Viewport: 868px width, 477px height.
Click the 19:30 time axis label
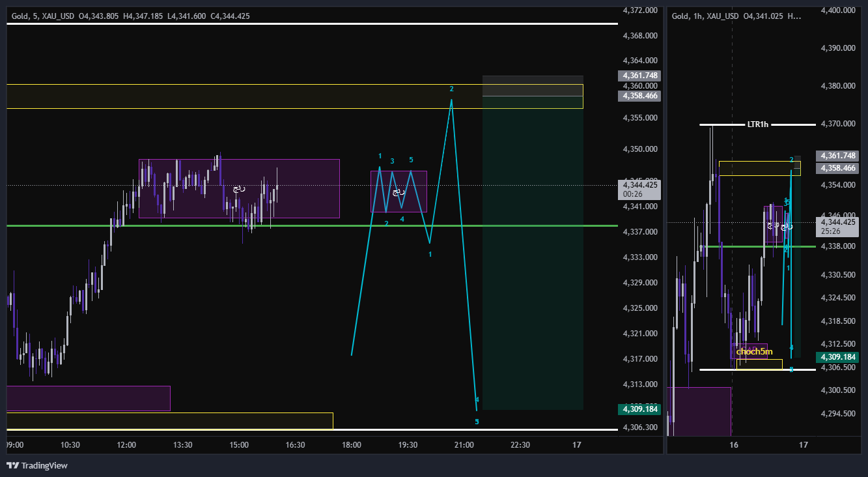click(x=408, y=445)
